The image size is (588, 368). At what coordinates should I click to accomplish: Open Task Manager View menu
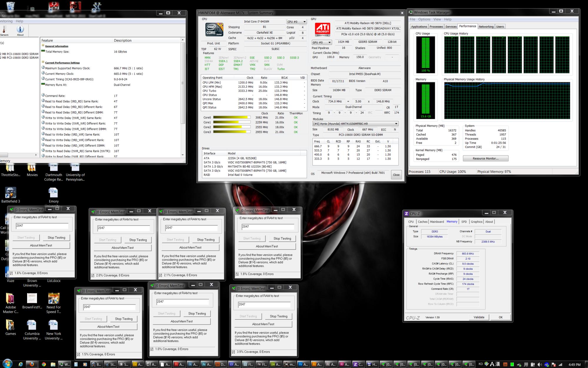tap(437, 19)
